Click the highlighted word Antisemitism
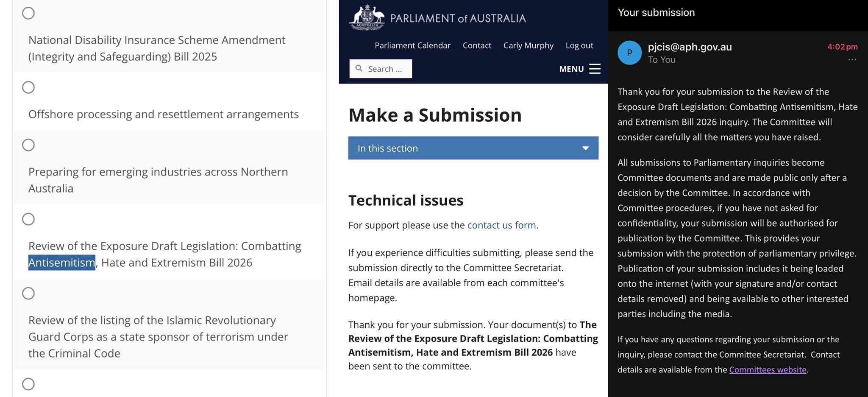This screenshot has height=397, width=868. pos(62,263)
